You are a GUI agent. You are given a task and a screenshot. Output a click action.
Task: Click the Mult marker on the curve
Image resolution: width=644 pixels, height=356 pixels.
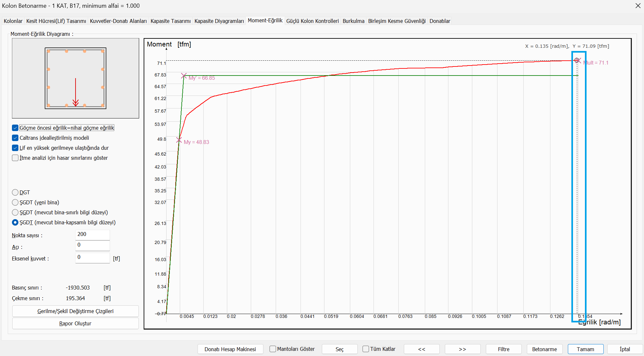click(x=577, y=60)
